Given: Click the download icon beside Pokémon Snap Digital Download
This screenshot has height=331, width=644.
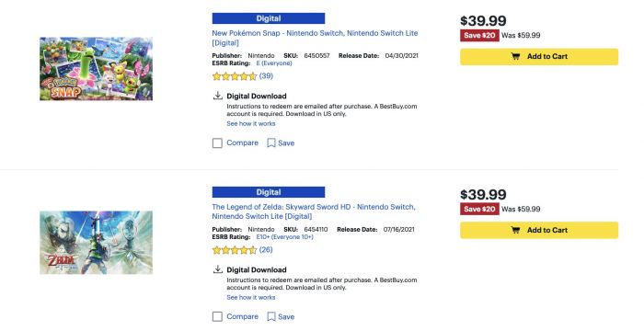Looking at the screenshot, I should 218,96.
